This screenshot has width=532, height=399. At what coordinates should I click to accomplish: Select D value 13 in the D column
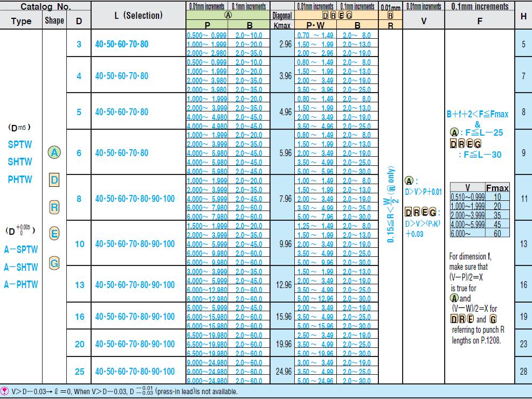pyautogui.click(x=79, y=285)
